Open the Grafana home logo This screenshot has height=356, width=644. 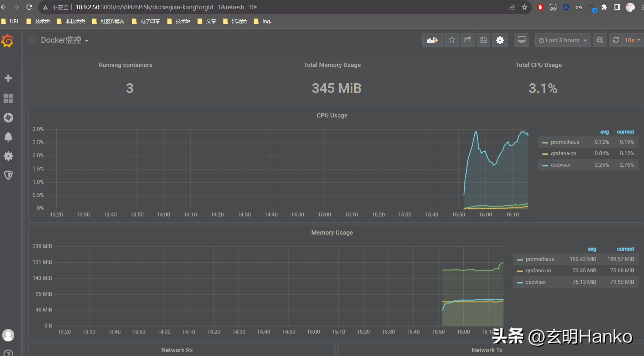[7, 41]
